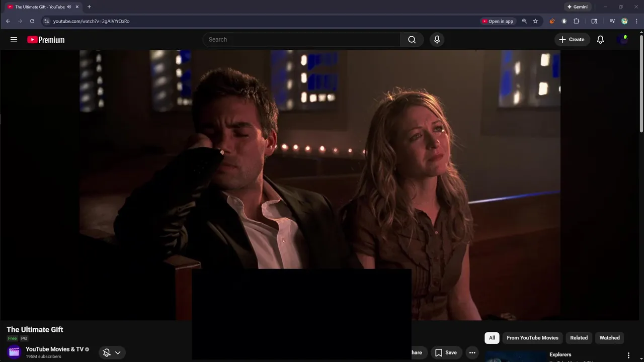Reload the page
The width and height of the screenshot is (644, 362).
[x=32, y=21]
